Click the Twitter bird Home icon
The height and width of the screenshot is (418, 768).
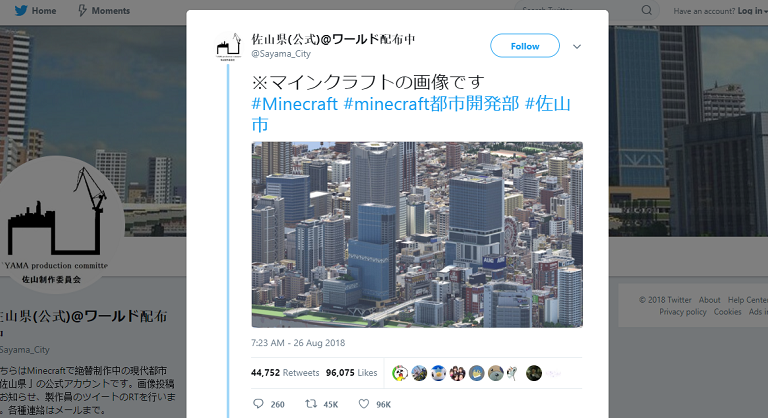(21, 10)
